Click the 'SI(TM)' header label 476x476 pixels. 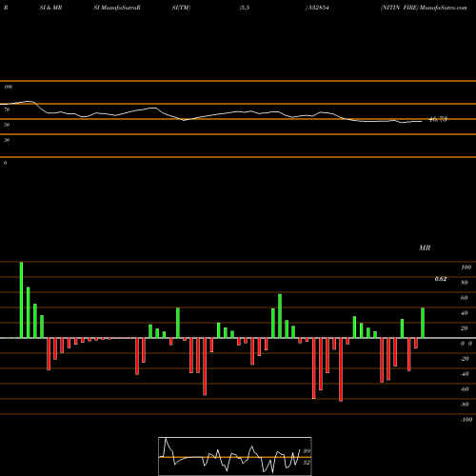coord(181,8)
